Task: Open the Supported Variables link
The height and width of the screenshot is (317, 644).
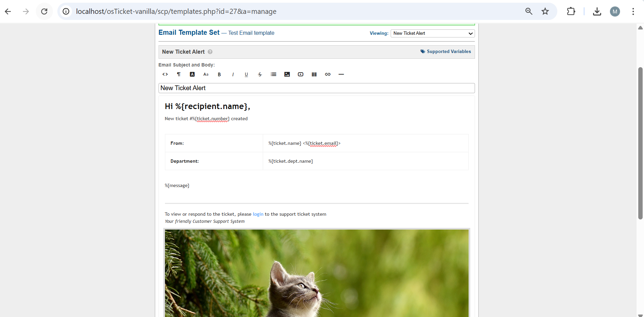Action: (x=448, y=52)
